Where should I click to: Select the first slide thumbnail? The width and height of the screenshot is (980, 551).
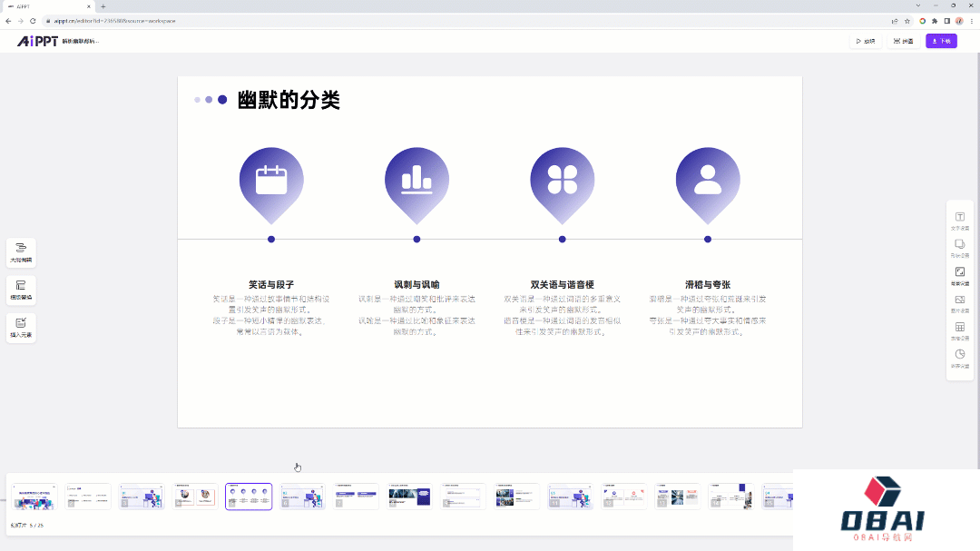[34, 497]
